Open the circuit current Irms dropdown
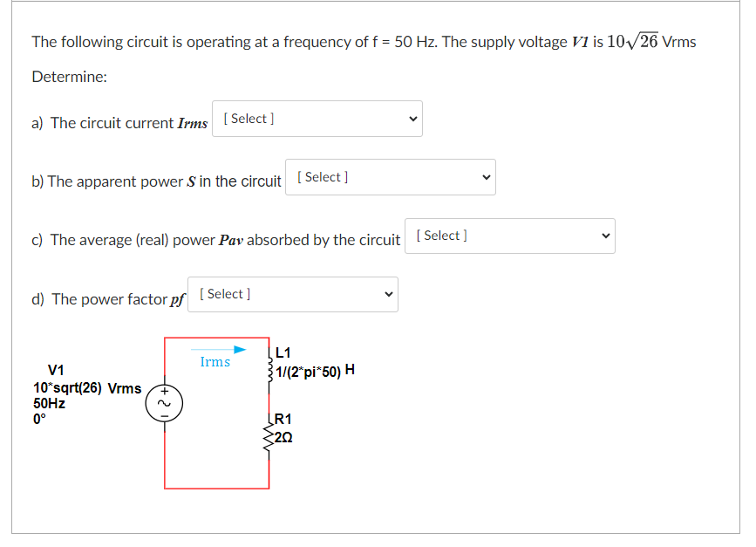The image size is (756, 547). [x=317, y=119]
